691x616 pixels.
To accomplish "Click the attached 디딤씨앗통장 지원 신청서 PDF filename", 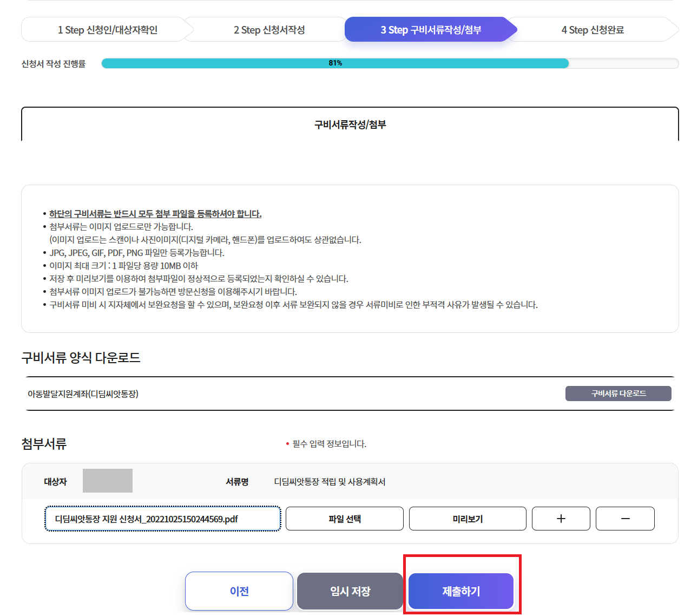I will 162,518.
